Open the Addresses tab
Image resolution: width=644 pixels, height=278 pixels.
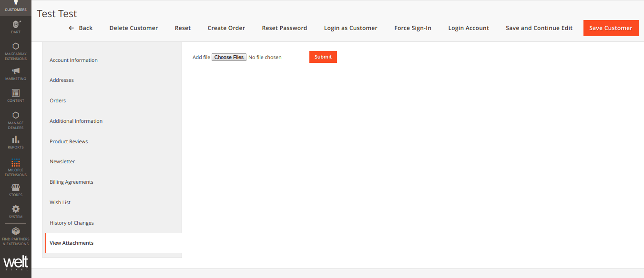pyautogui.click(x=61, y=80)
